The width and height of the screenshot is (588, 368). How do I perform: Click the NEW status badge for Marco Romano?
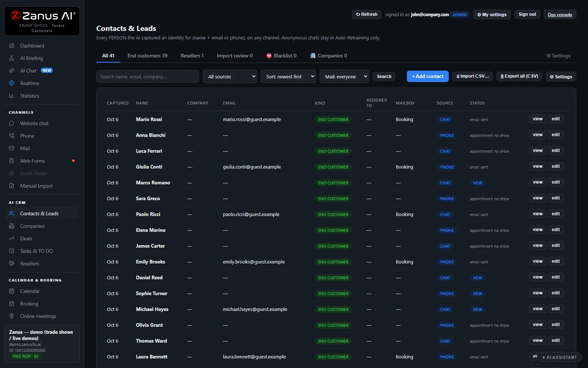(x=478, y=183)
